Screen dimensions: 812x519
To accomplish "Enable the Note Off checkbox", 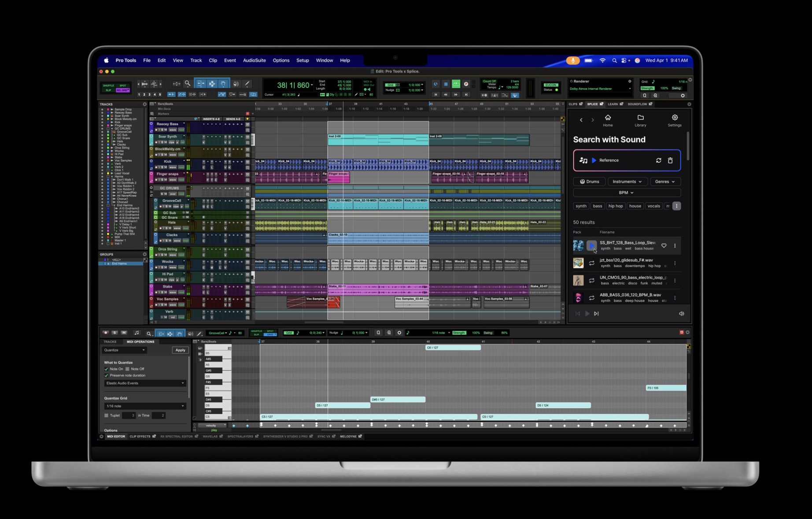I will (128, 369).
